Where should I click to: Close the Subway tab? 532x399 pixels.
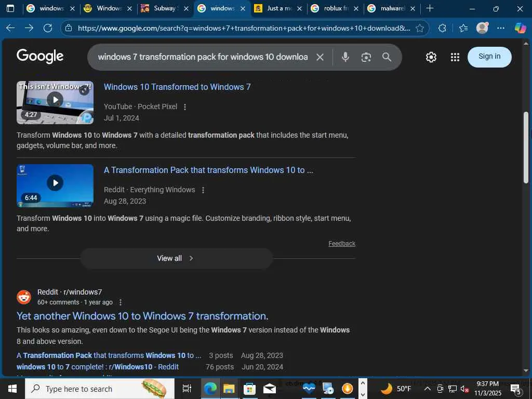tap(186, 8)
